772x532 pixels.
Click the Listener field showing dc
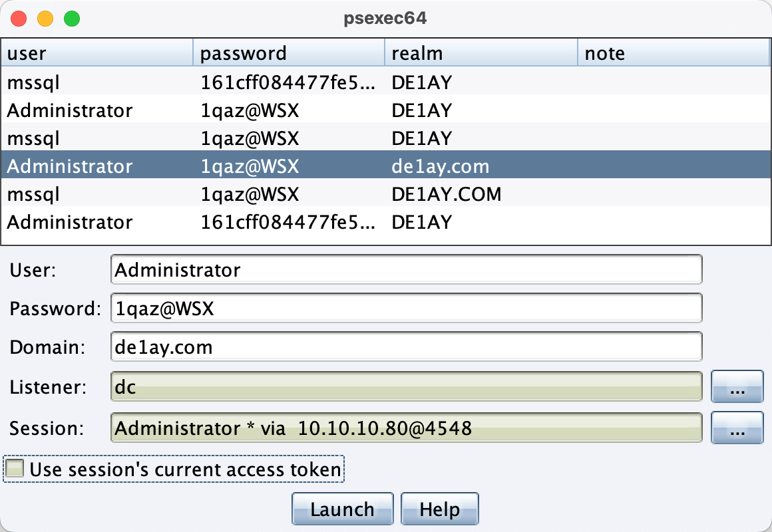[406, 387]
